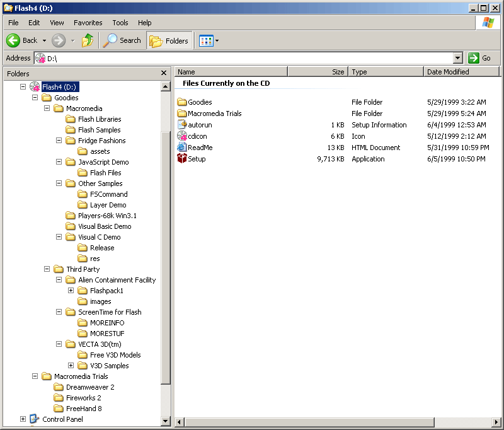Sort files by the Type column header
This screenshot has width=504, height=430.
point(386,72)
